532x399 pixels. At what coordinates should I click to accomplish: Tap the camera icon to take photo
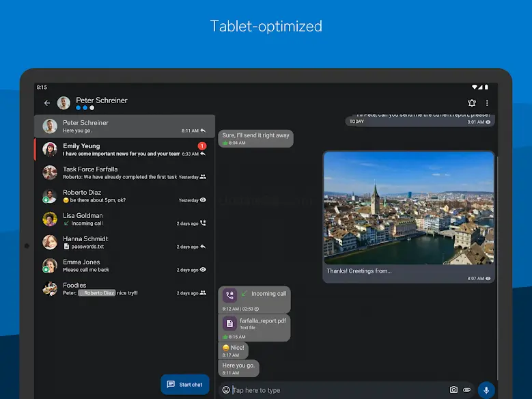[453, 390]
